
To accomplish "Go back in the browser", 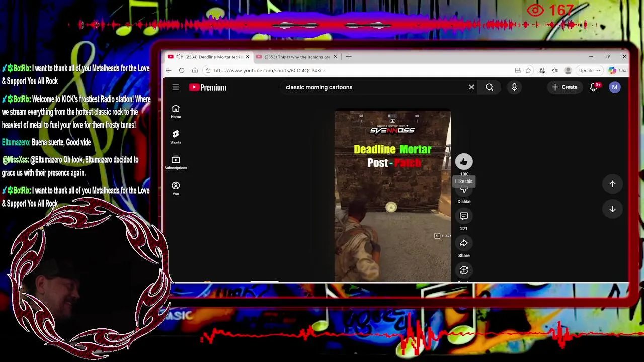I will (168, 71).
